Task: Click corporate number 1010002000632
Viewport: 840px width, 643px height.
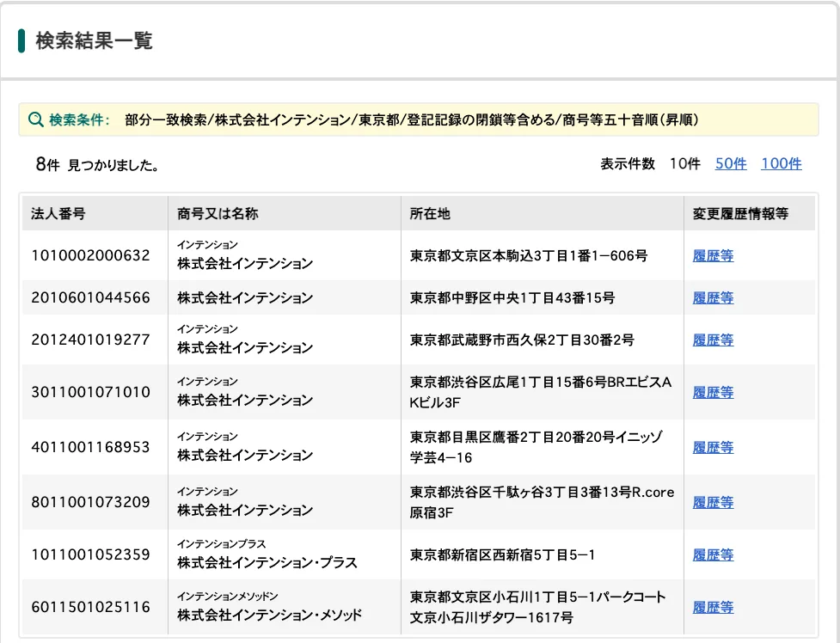Action: pyautogui.click(x=90, y=255)
